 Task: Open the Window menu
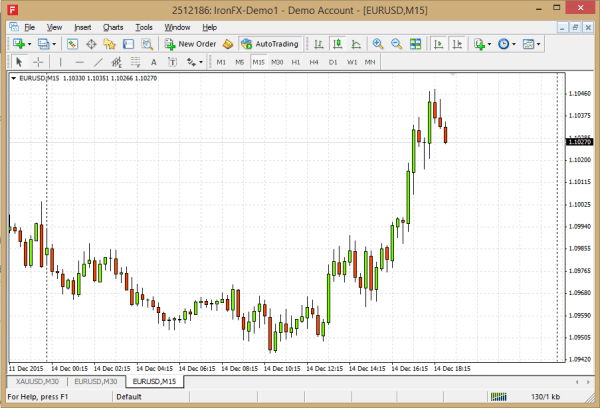pyautogui.click(x=177, y=27)
